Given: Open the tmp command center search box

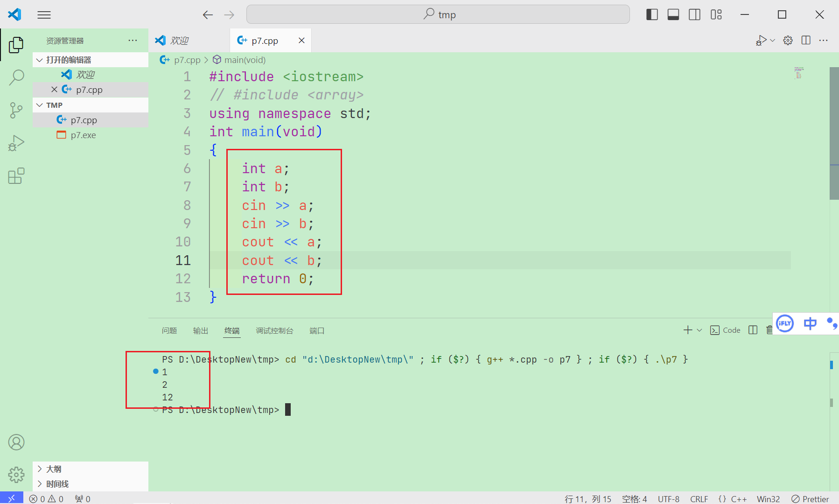Looking at the screenshot, I should 438,14.
